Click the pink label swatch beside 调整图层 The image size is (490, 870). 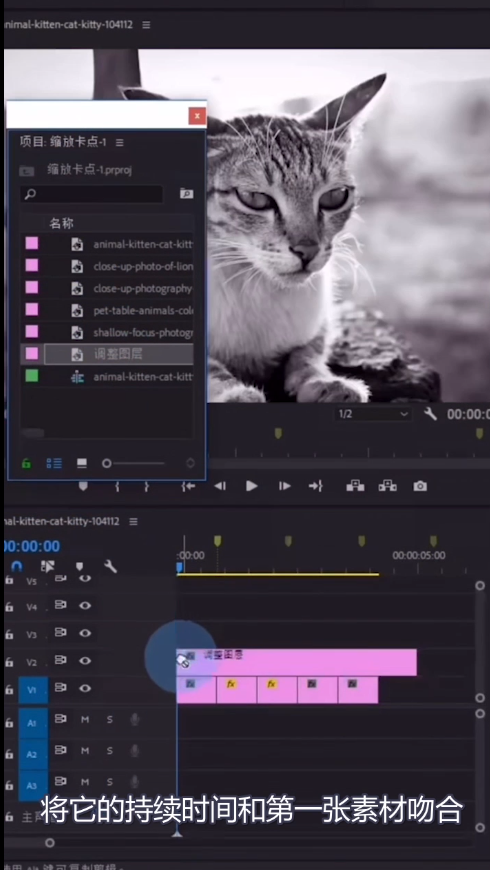[32, 353]
